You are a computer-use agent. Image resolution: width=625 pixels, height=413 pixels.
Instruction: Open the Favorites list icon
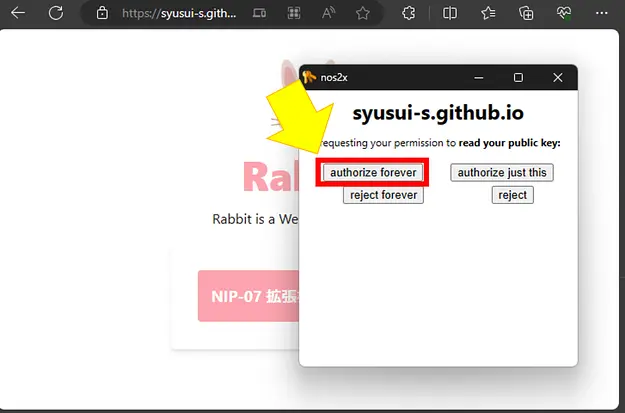488,13
